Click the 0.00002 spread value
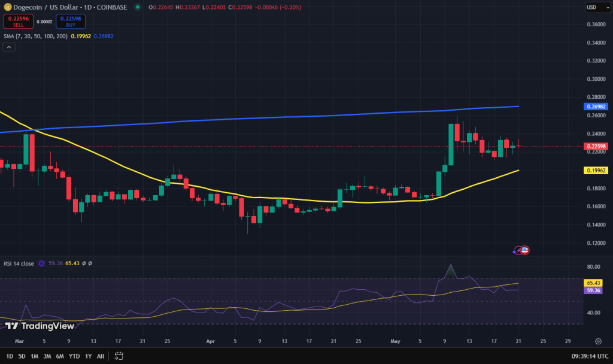Viewport: 613px width, 364px height. point(44,22)
